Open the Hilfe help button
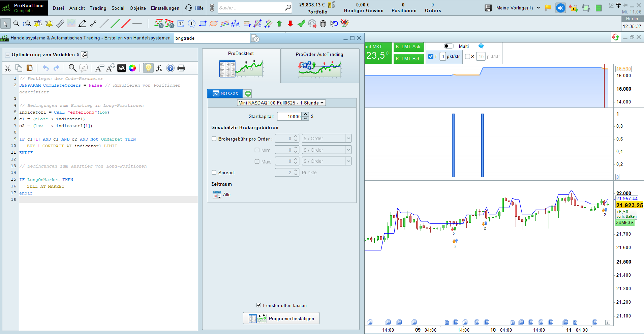 [195, 8]
